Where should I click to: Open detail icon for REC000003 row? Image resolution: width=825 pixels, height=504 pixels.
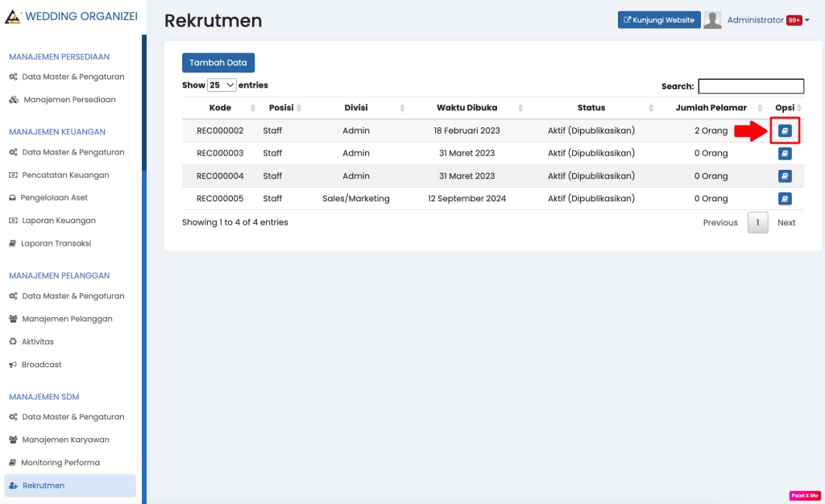(785, 153)
